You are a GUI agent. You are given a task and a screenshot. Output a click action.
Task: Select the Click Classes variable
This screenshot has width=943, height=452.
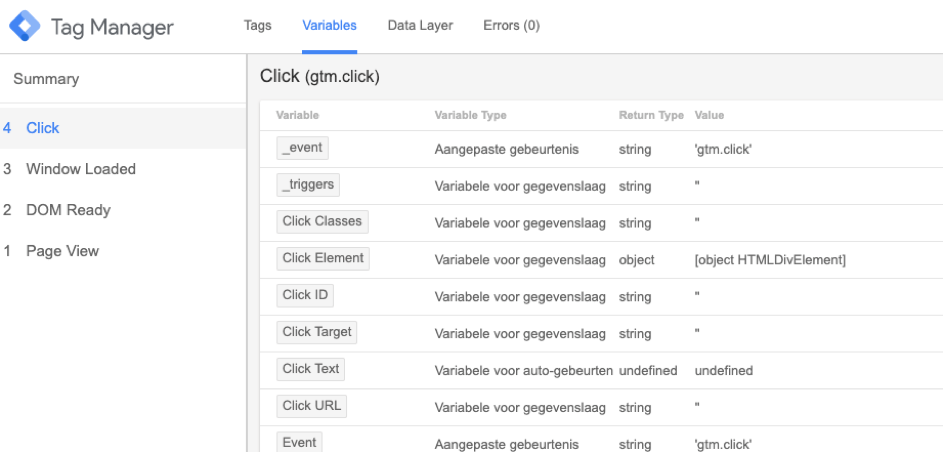322,222
